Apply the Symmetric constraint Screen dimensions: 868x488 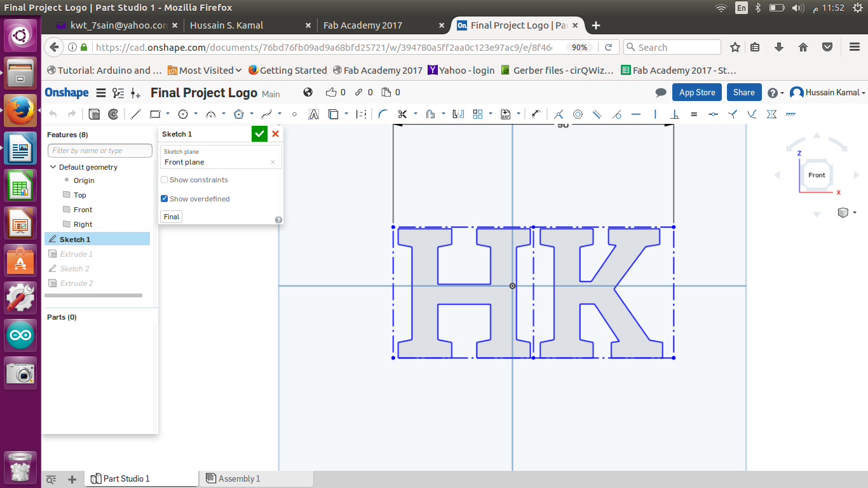771,114
